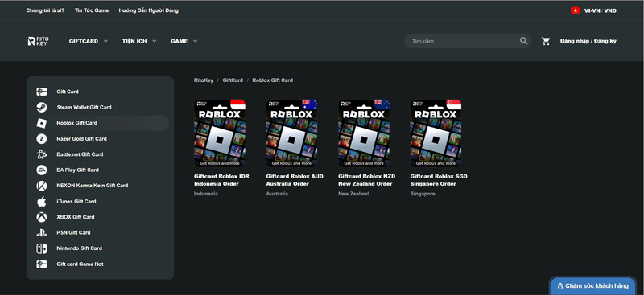Viewport: 644px width, 295px height.
Task: Select Nintendo Gift Card label
Action: point(79,248)
